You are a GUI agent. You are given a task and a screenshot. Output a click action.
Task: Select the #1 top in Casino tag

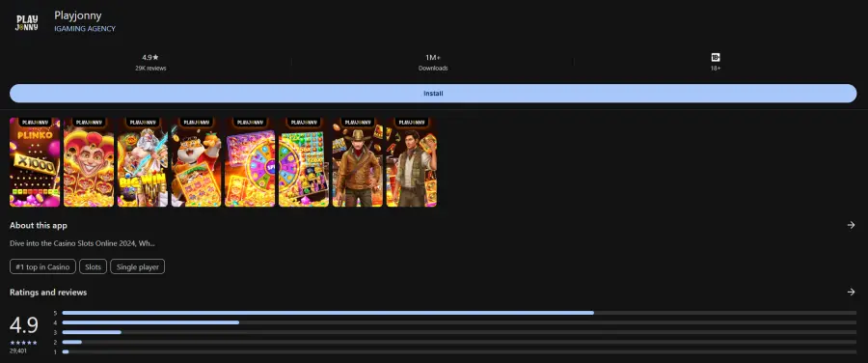pos(42,266)
